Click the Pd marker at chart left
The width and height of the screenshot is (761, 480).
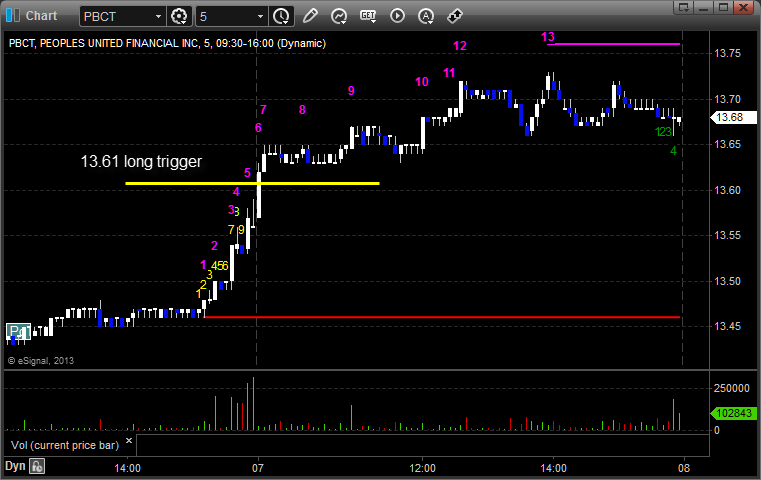point(18,332)
